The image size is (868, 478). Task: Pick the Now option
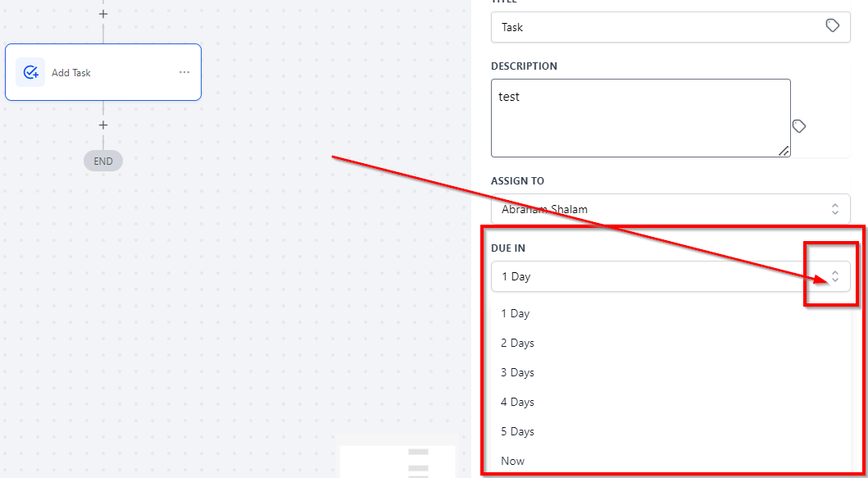513,461
